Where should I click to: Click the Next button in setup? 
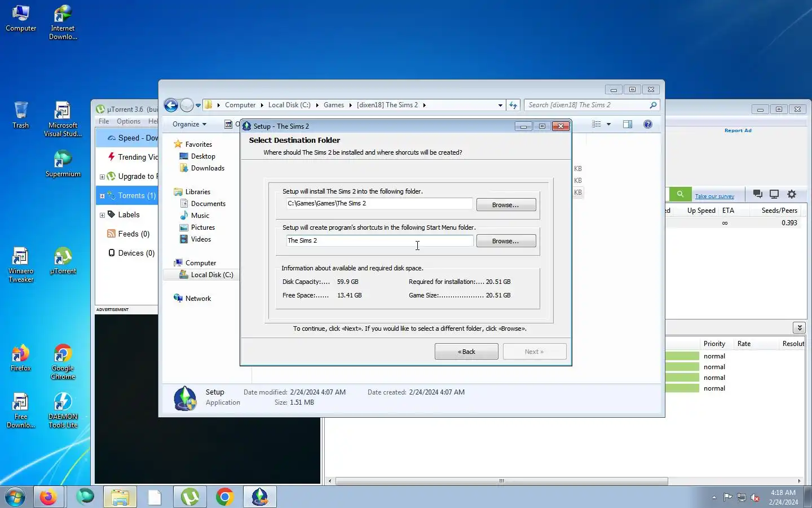pos(535,351)
